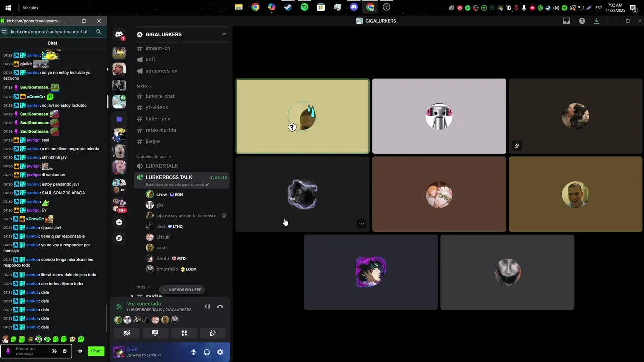Click the green Chat send button
The height and width of the screenshot is (362, 644).
coord(96,351)
